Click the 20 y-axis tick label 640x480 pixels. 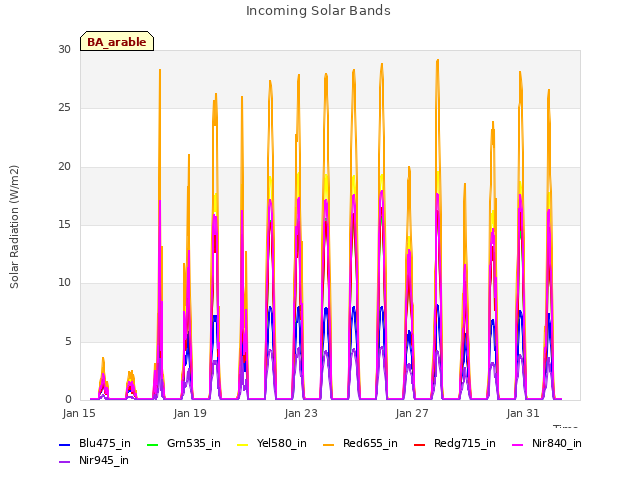[64, 167]
